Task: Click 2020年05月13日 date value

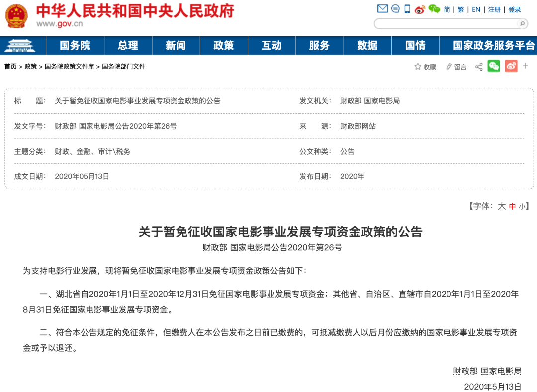Action: (x=82, y=176)
